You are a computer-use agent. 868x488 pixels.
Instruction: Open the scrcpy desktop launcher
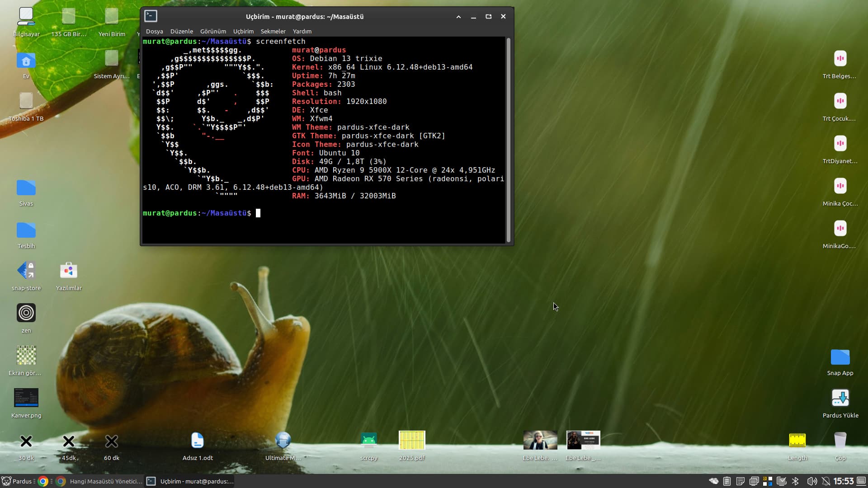[368, 441]
